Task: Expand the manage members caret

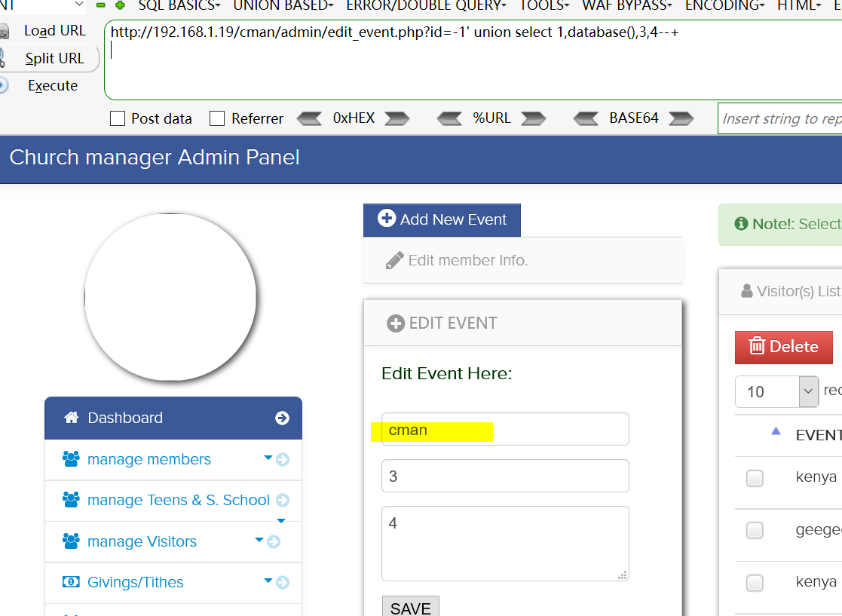Action: click(268, 458)
